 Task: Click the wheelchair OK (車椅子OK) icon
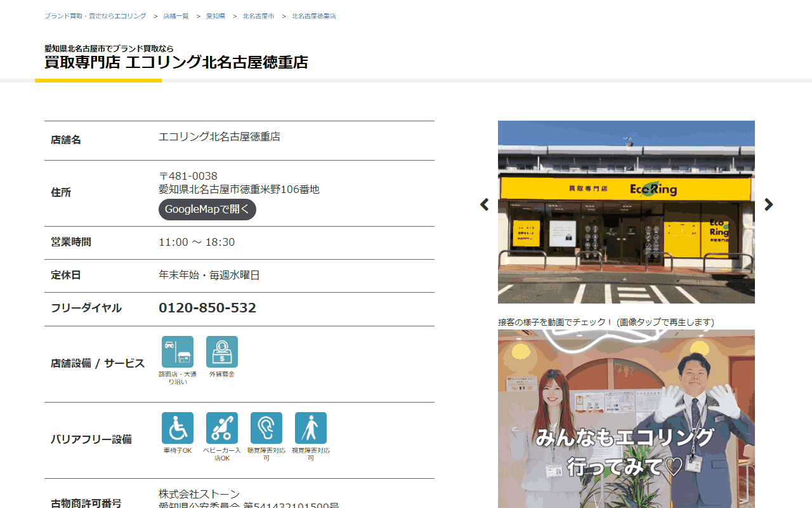point(178,428)
